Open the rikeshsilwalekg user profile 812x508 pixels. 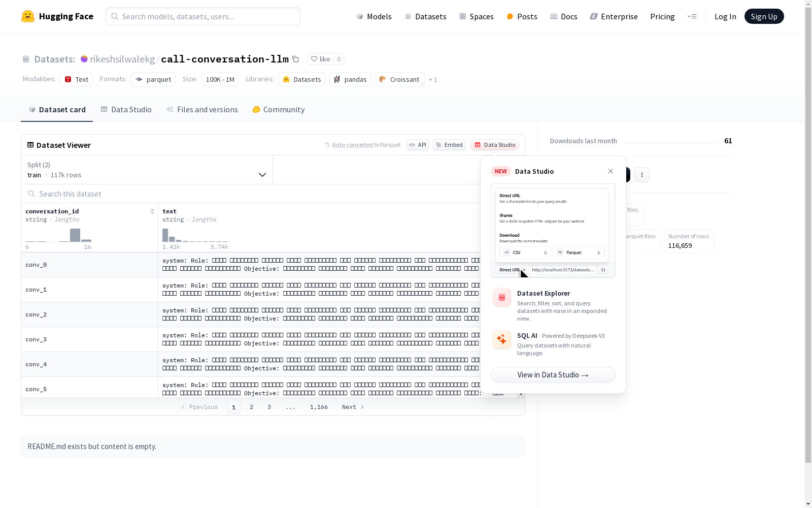pos(122,59)
